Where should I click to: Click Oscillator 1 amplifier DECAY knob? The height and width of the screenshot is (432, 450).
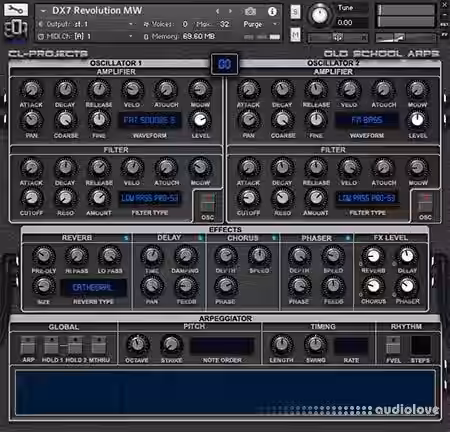pyautogui.click(x=65, y=90)
